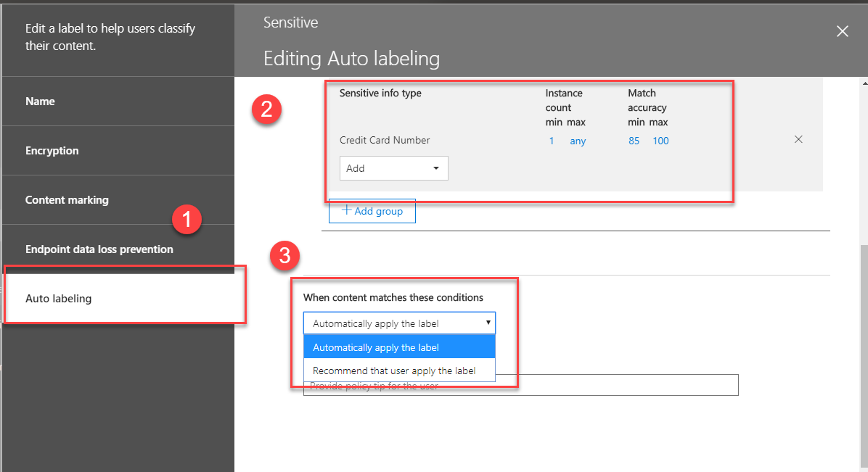
Task: Click the plus icon on Add group
Action: tap(348, 210)
